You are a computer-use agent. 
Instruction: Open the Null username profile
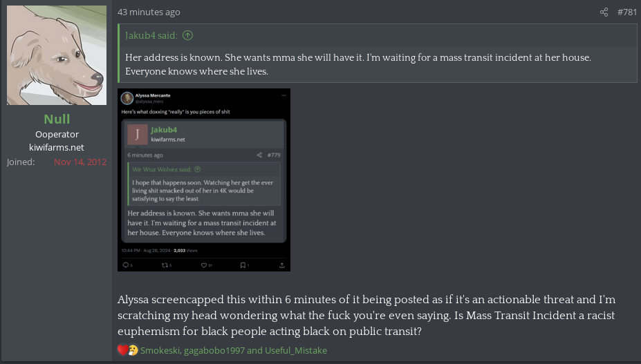coord(57,119)
